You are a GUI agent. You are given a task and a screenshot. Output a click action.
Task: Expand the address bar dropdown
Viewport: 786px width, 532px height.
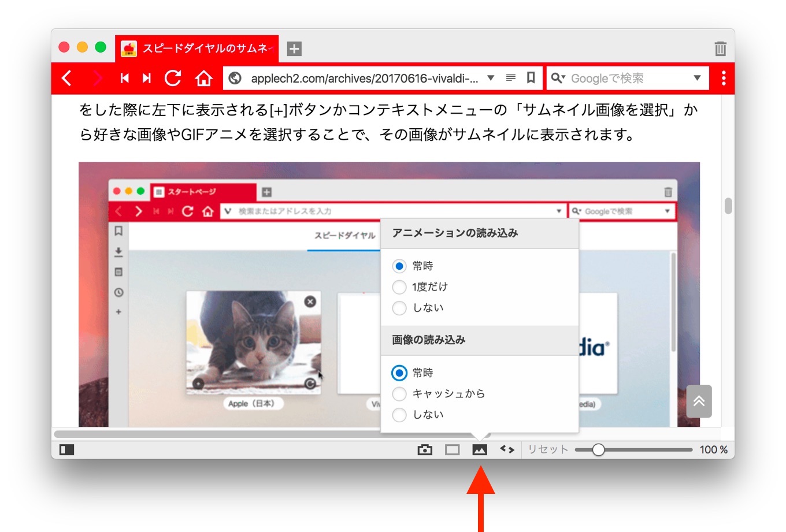tap(490, 78)
